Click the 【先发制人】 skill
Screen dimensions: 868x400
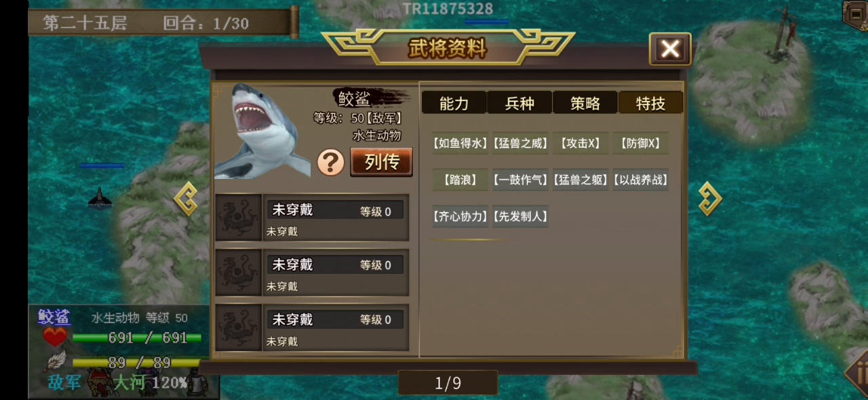520,216
